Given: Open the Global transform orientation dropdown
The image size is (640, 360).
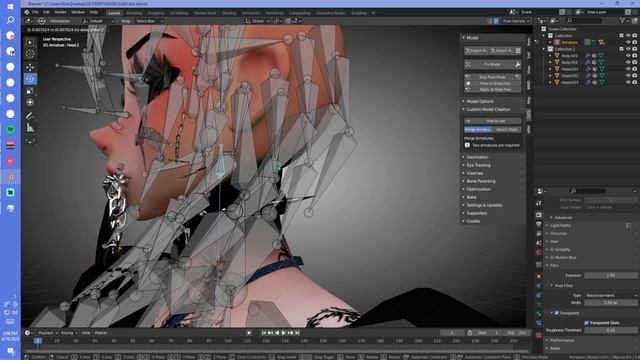Looking at the screenshot, I should (257, 21).
